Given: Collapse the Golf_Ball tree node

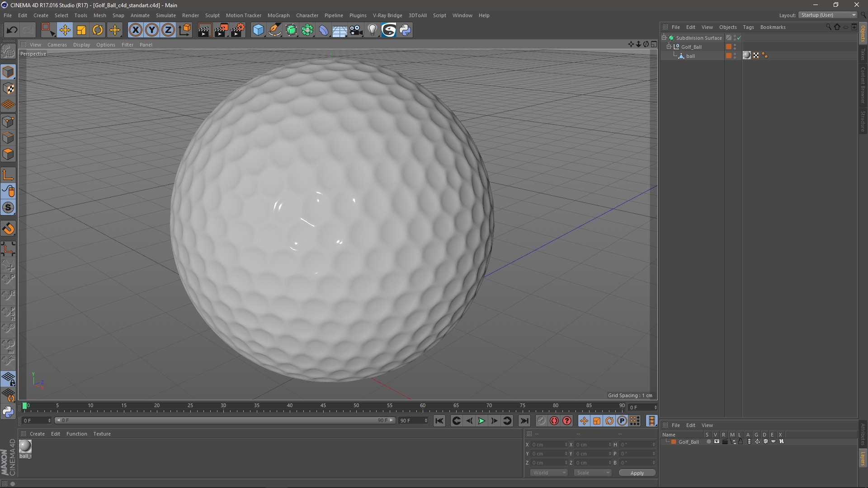Looking at the screenshot, I should pyautogui.click(x=669, y=47).
